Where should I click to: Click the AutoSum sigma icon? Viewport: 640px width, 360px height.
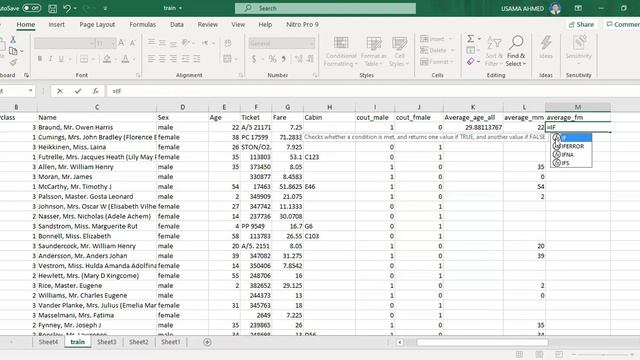(471, 39)
